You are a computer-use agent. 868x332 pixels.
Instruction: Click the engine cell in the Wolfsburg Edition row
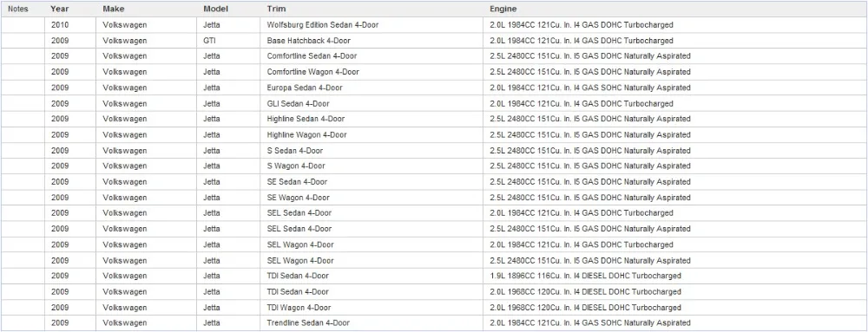coord(582,25)
